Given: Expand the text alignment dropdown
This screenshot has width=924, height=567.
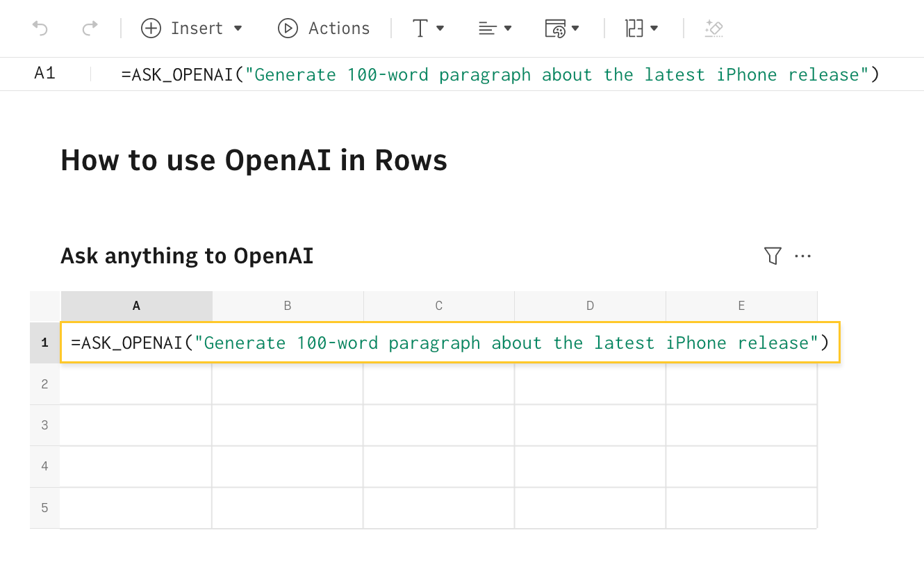Looking at the screenshot, I should 495,28.
